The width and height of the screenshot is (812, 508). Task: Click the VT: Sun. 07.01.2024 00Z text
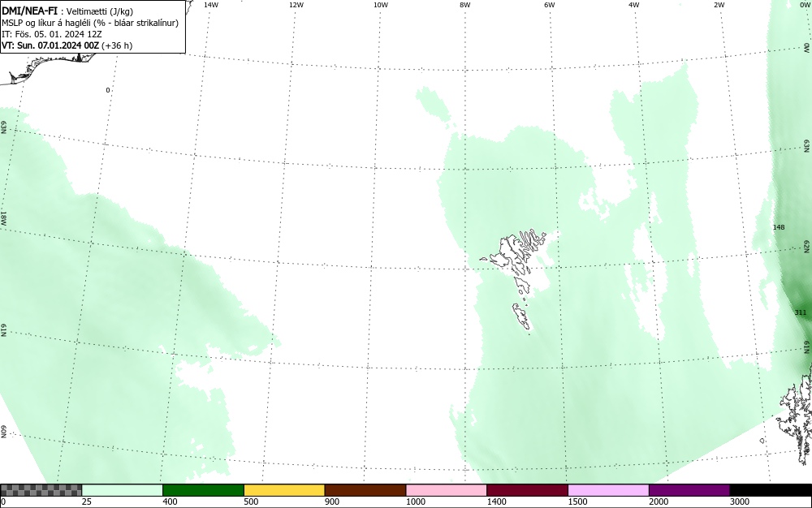(x=50, y=45)
